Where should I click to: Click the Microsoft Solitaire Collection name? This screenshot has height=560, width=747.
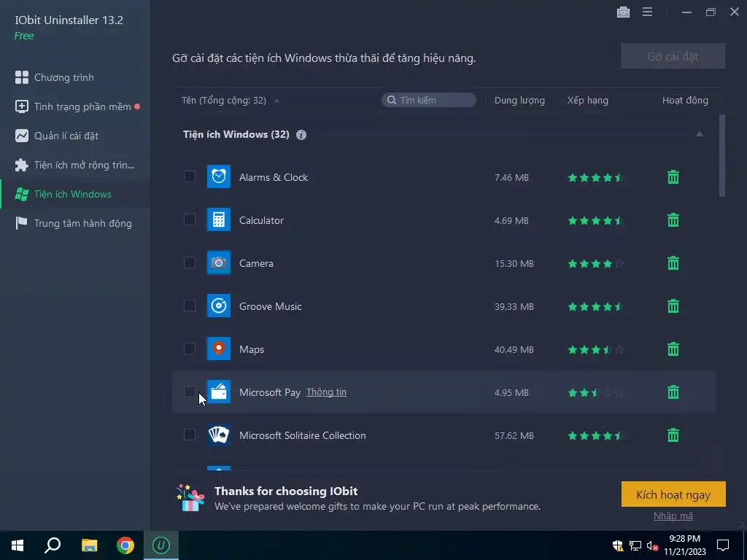[x=303, y=435]
